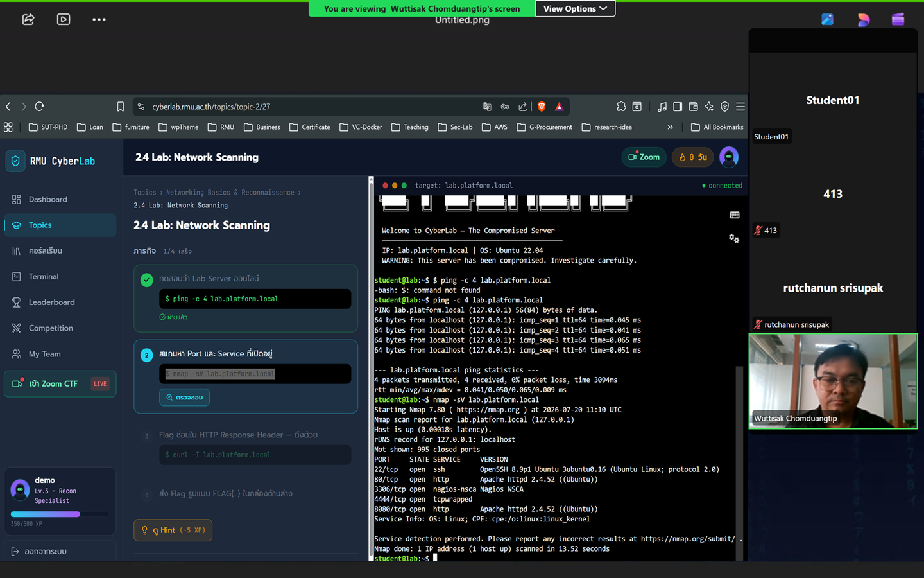Open the wpTheme bookmark folder

[178, 127]
